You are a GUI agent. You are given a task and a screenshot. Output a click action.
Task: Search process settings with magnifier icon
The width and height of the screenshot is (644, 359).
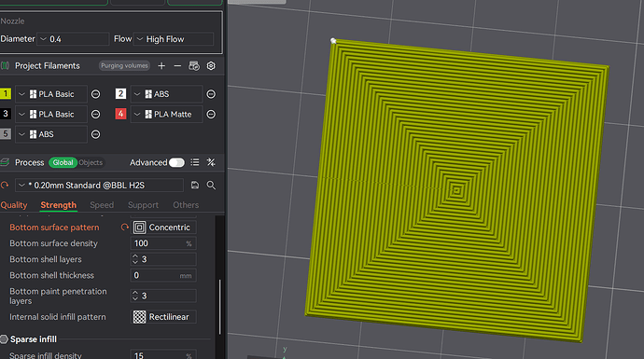coord(211,185)
